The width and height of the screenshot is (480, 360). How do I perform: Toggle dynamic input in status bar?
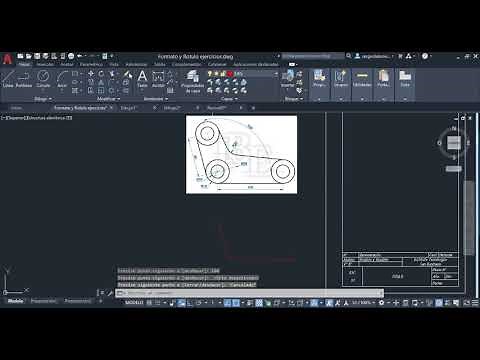point(181,303)
